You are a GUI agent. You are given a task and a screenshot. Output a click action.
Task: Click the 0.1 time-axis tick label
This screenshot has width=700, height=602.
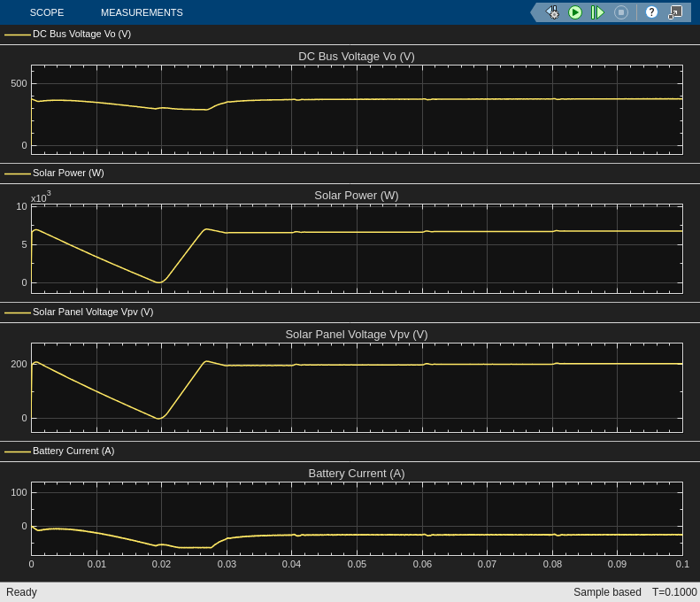coord(682,565)
